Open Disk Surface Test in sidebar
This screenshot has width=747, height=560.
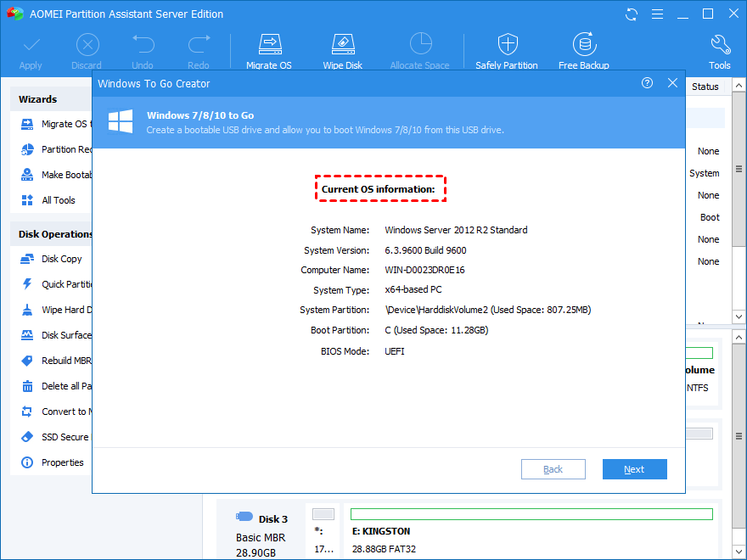coord(56,335)
